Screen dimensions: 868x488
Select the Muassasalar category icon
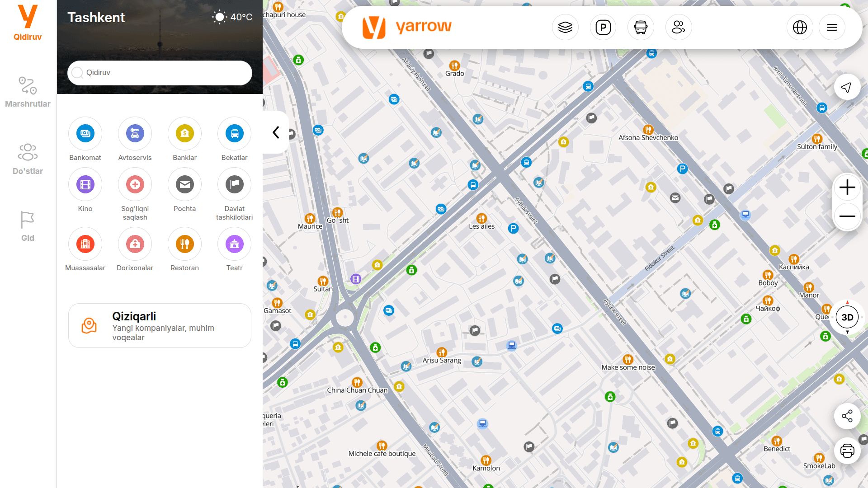point(85,244)
